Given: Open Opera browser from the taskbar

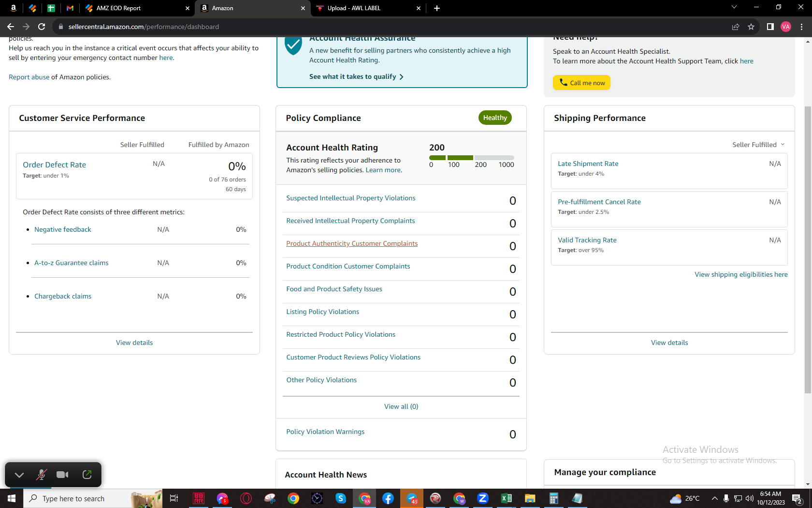Looking at the screenshot, I should (x=246, y=498).
